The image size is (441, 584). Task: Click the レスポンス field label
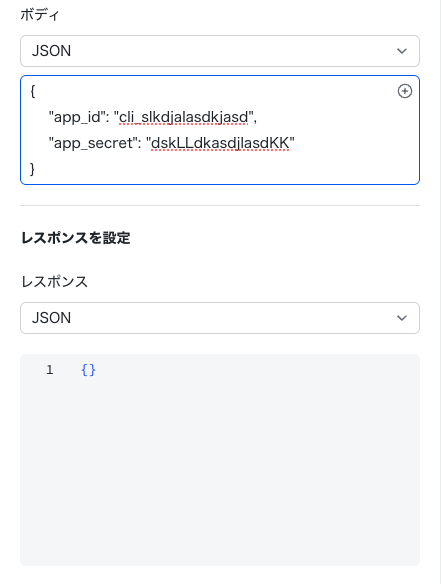[x=54, y=282]
